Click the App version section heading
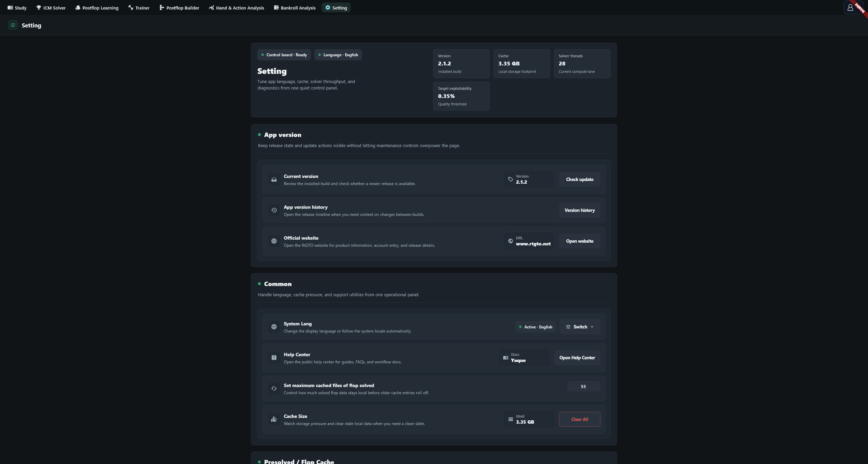 [282, 135]
